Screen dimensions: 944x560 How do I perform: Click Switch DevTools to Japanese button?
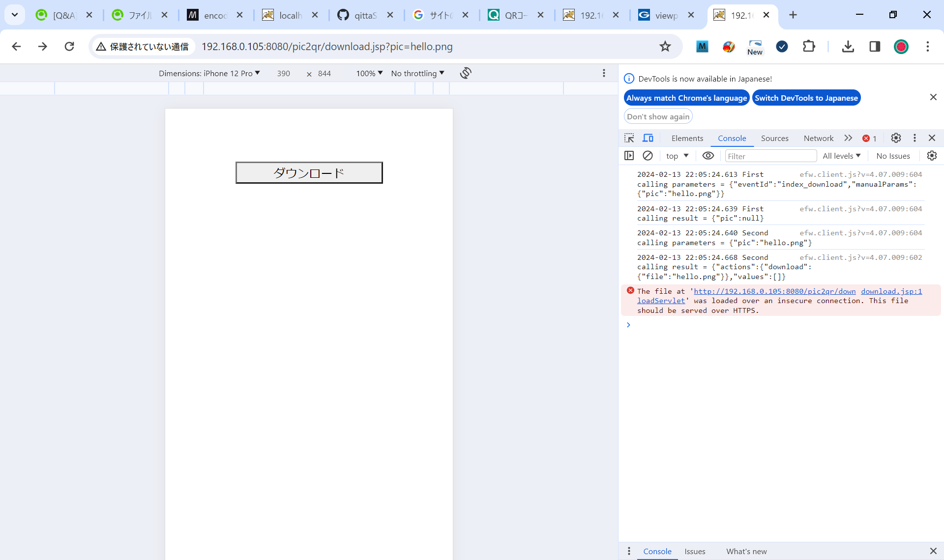coord(806,98)
